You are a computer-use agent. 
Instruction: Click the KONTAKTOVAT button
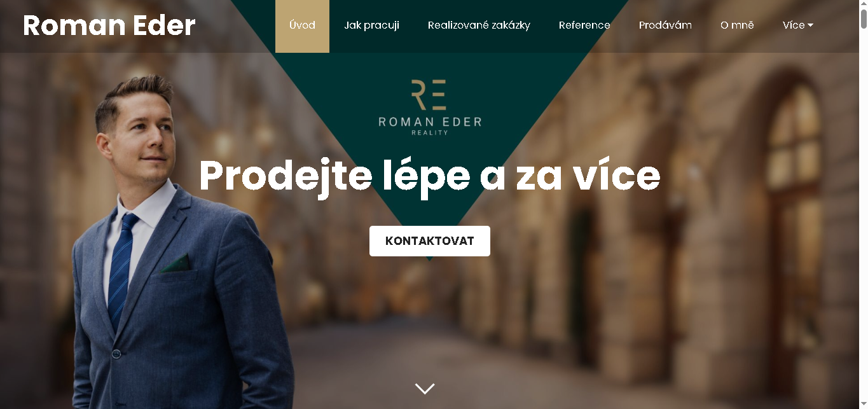(430, 241)
